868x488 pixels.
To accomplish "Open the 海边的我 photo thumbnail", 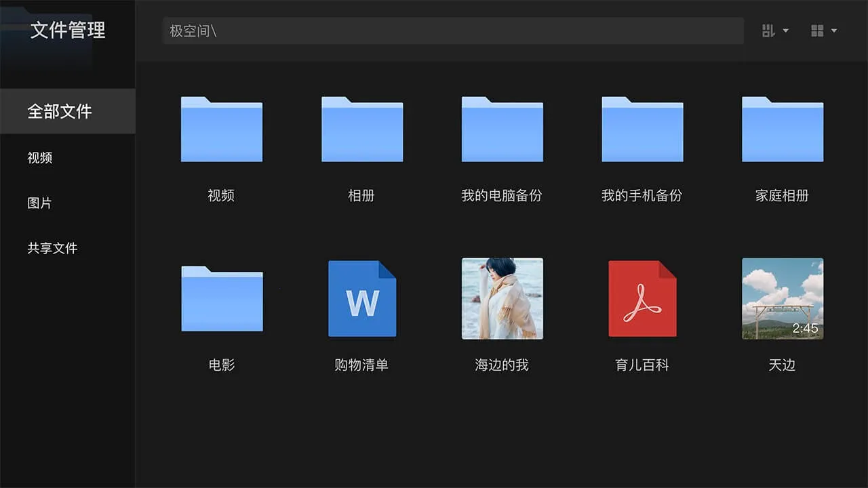I will click(x=502, y=299).
